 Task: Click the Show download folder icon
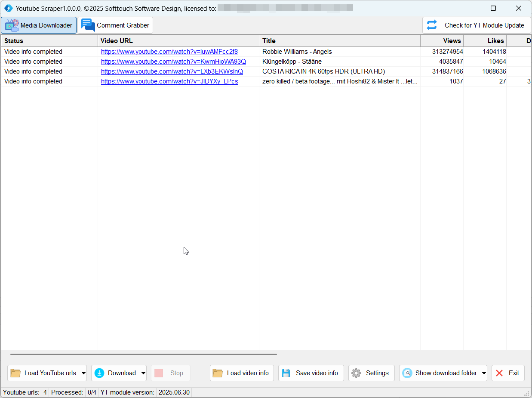pos(407,373)
